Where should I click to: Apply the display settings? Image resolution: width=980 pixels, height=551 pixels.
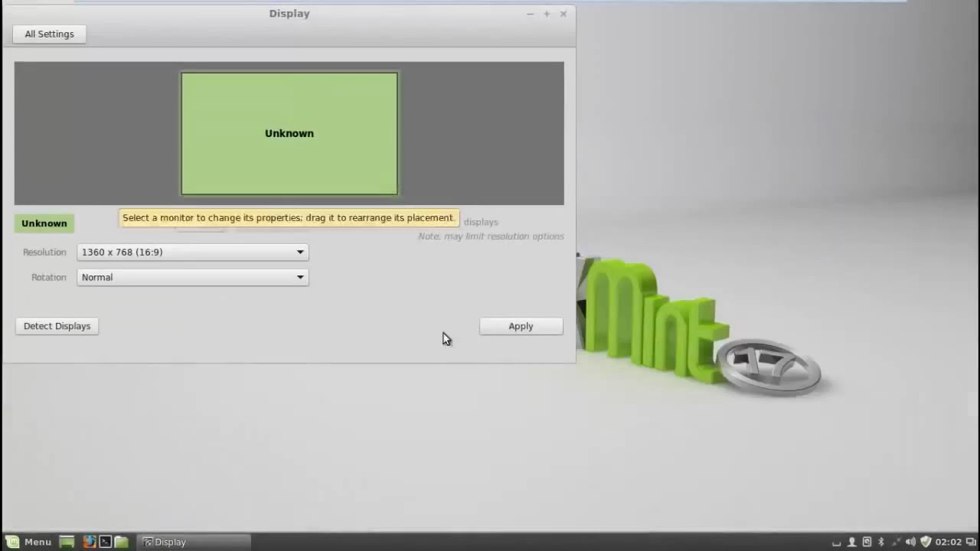tap(521, 326)
